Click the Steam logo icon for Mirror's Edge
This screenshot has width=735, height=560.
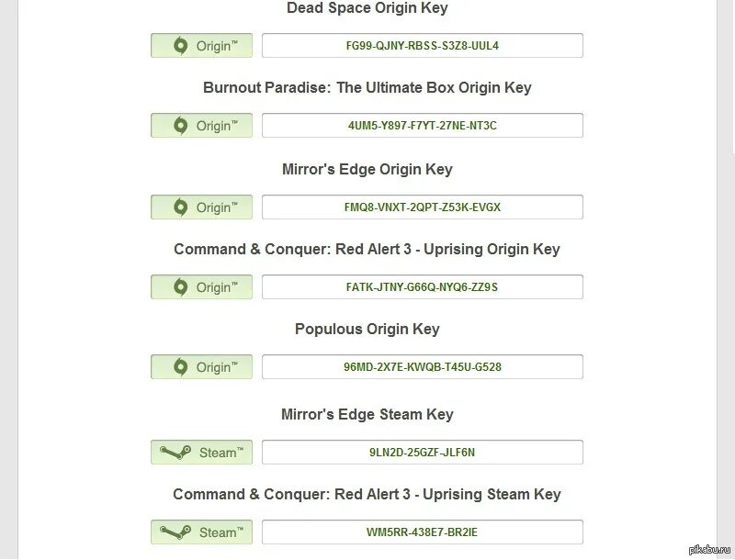click(175, 453)
